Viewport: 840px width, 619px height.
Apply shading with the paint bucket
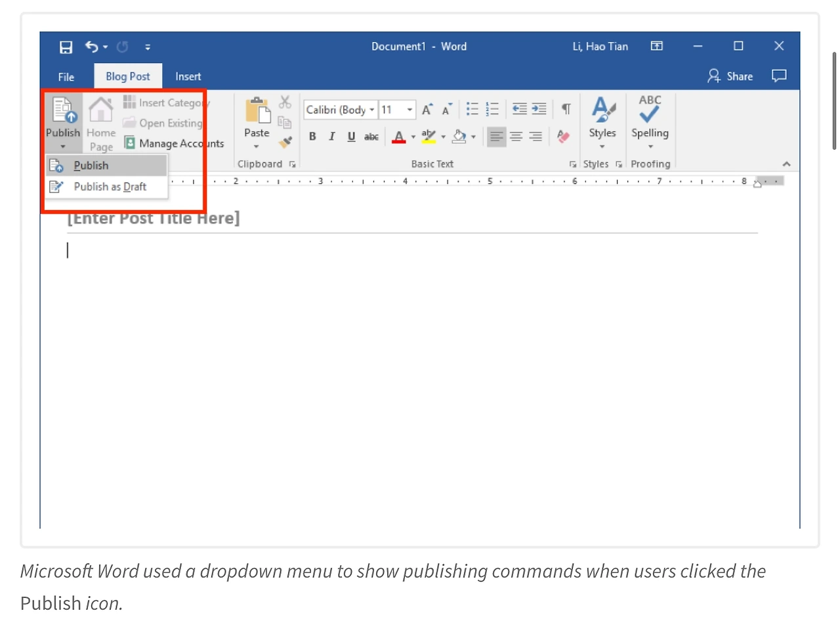459,137
